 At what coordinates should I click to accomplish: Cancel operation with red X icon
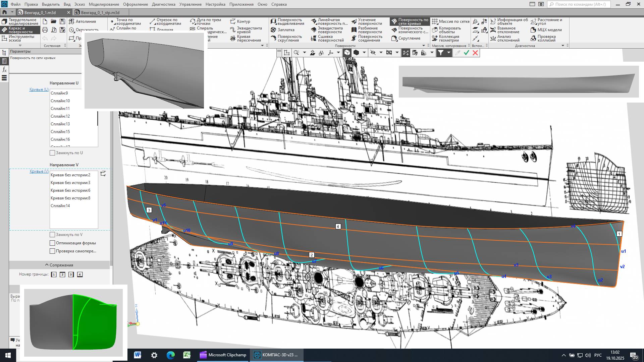pos(475,53)
